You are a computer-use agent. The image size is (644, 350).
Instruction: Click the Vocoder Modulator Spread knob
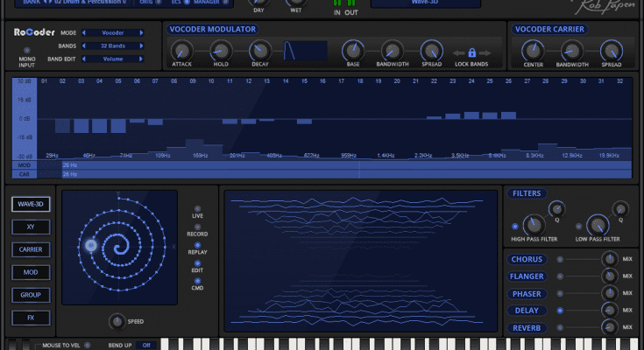(x=432, y=52)
